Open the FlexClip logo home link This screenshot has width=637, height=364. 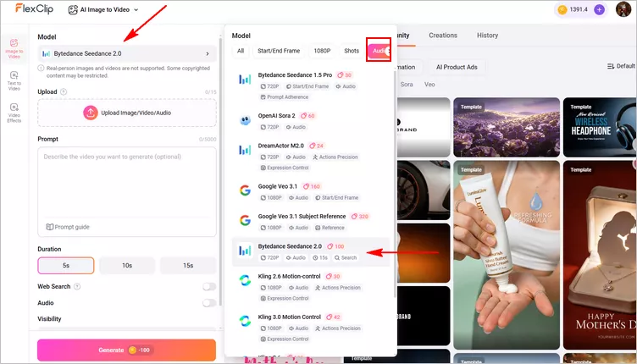click(34, 8)
